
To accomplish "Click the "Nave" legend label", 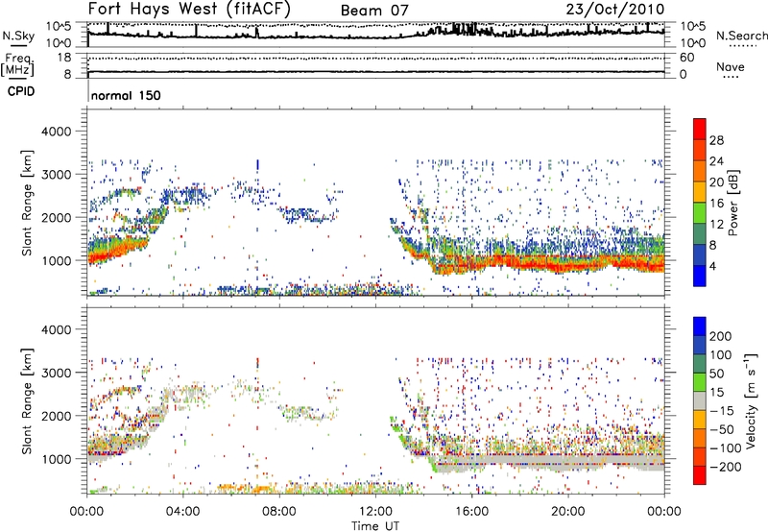I will pos(730,67).
